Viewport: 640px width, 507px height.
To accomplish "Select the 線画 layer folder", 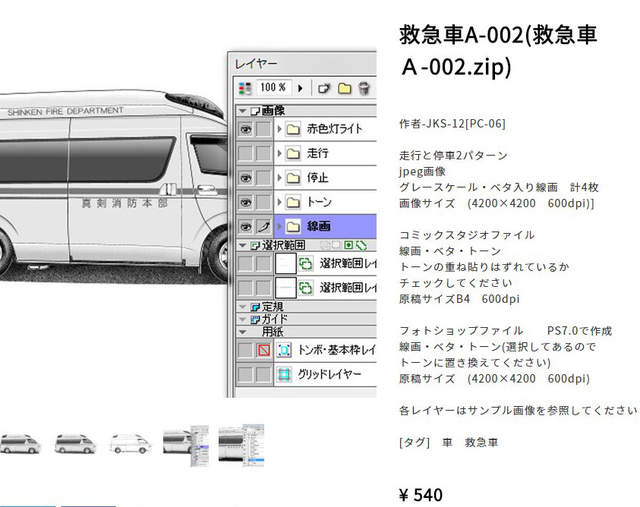I will click(330, 226).
